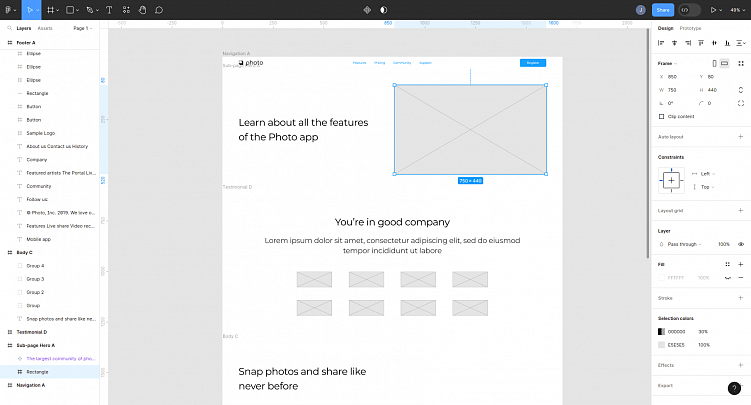Click the 000000 selection color swatch
This screenshot has height=405, width=751.
(x=661, y=331)
